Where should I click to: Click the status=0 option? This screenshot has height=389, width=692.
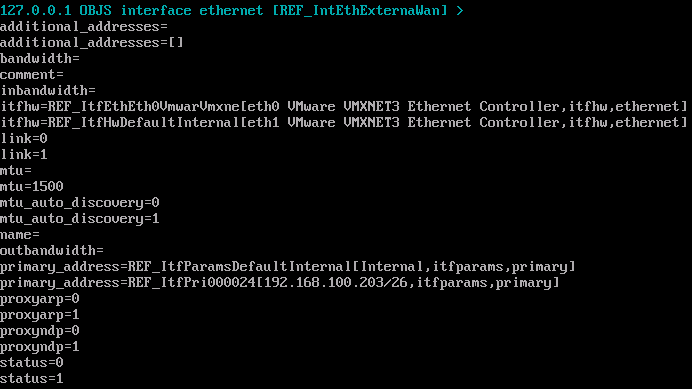[x=32, y=363]
